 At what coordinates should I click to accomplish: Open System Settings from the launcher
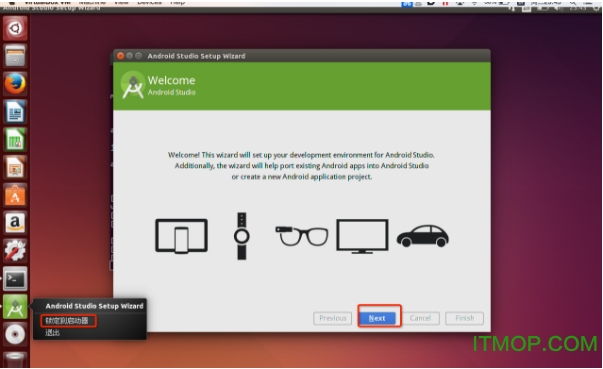[x=15, y=251]
